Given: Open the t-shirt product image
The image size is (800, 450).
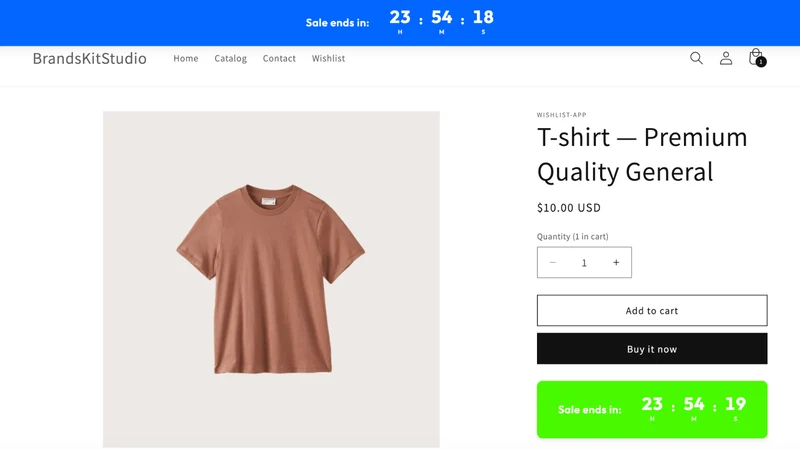Looking at the screenshot, I should [x=271, y=279].
